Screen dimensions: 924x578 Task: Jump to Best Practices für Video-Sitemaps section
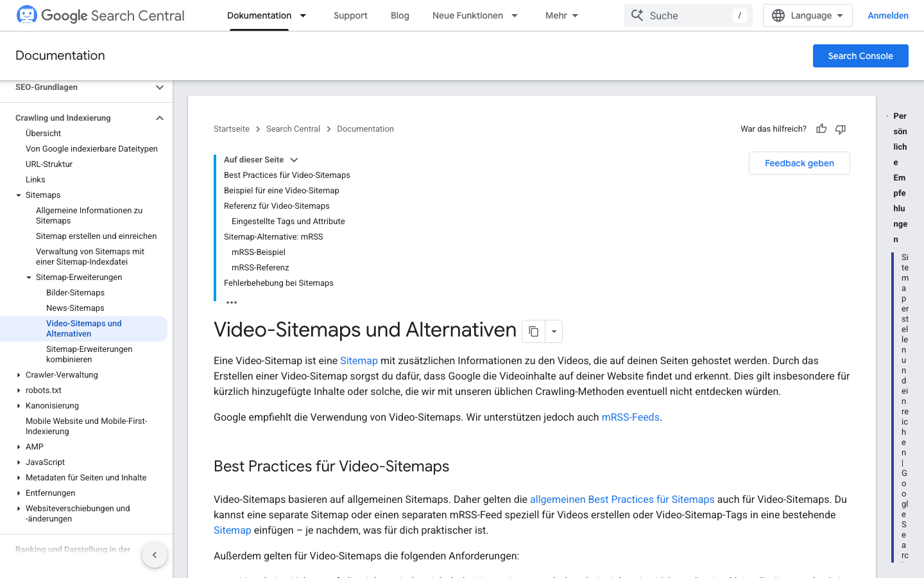click(x=287, y=175)
